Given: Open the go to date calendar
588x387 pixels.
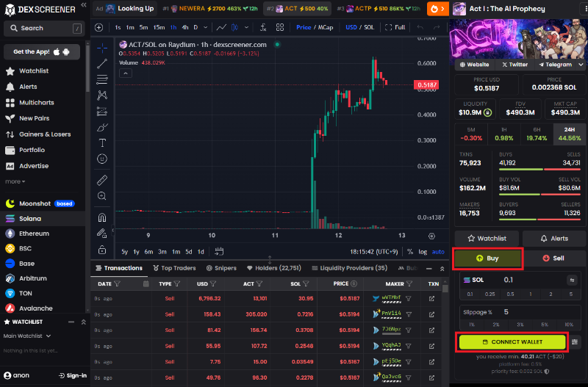Looking at the screenshot, I should click(x=219, y=251).
